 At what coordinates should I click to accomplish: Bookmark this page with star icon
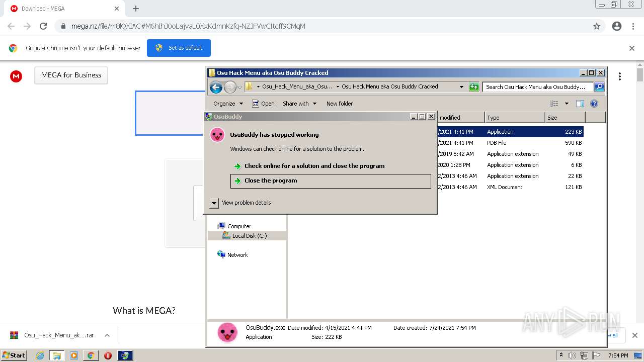pos(597,26)
